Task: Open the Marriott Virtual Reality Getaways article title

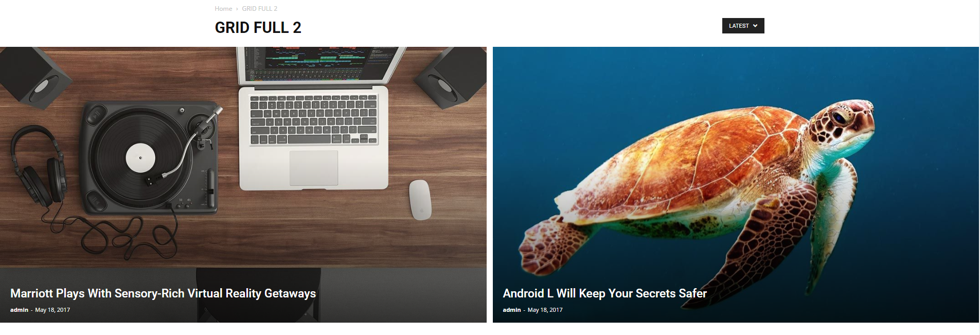Action: click(163, 293)
